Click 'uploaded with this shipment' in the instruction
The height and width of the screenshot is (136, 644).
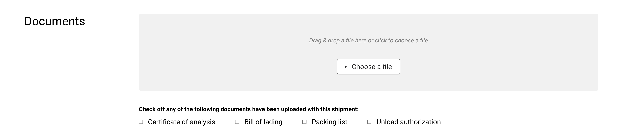(x=320, y=109)
